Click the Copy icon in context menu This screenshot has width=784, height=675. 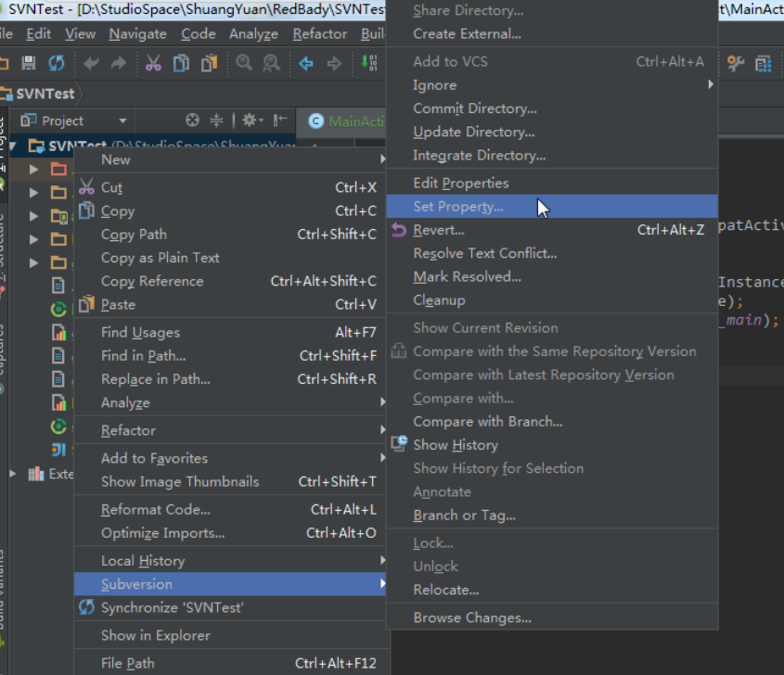click(x=86, y=210)
